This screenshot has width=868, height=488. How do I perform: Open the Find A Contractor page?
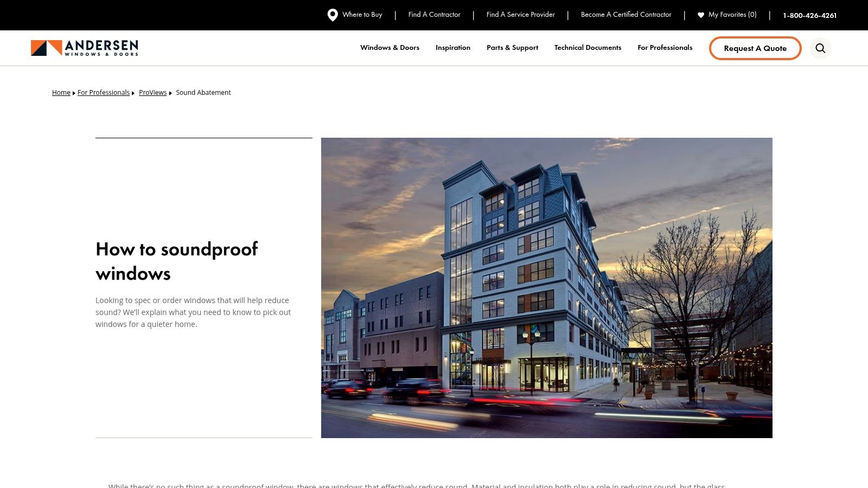[x=434, y=15]
